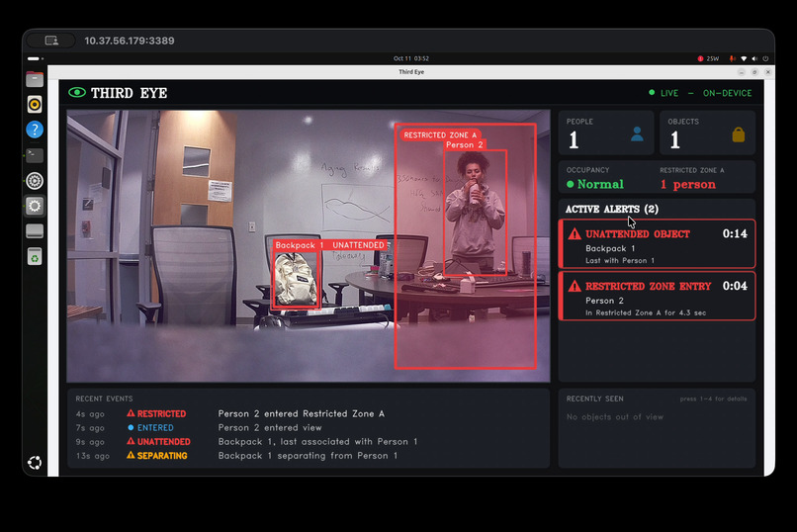Viewport: 797px width, 532px height.
Task: Click the RECENT EVENTS heading
Action: click(x=104, y=399)
